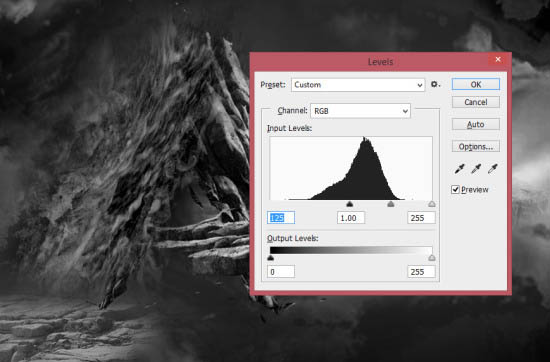
Task: Click the input midtone slider handle
Action: tap(390, 204)
